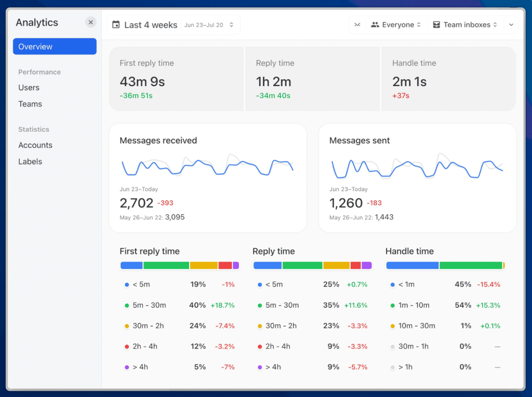Select the Handle time summary card
This screenshot has width=532, height=397.
pyautogui.click(x=449, y=79)
